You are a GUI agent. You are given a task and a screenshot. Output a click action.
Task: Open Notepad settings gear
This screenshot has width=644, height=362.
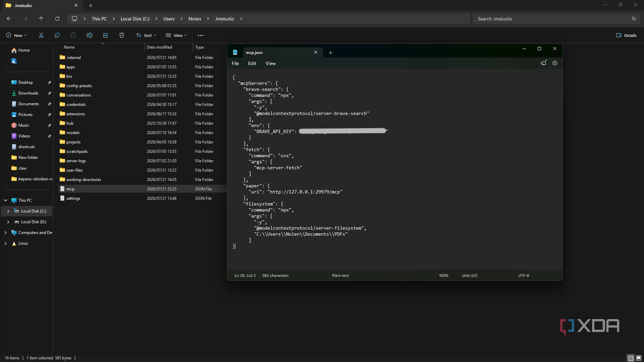(555, 63)
